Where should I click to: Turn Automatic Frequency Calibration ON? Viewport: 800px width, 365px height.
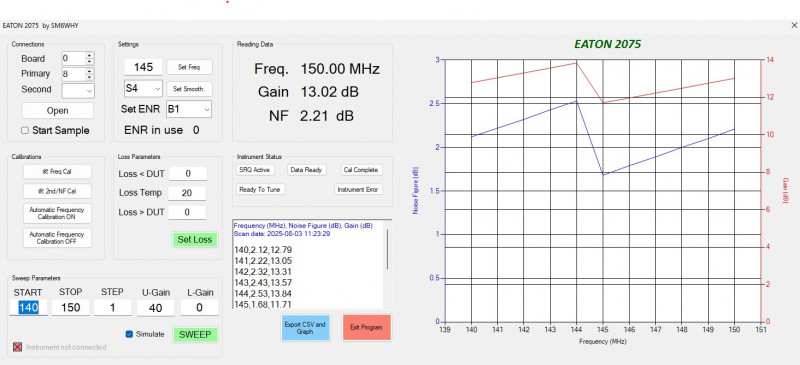click(x=57, y=213)
